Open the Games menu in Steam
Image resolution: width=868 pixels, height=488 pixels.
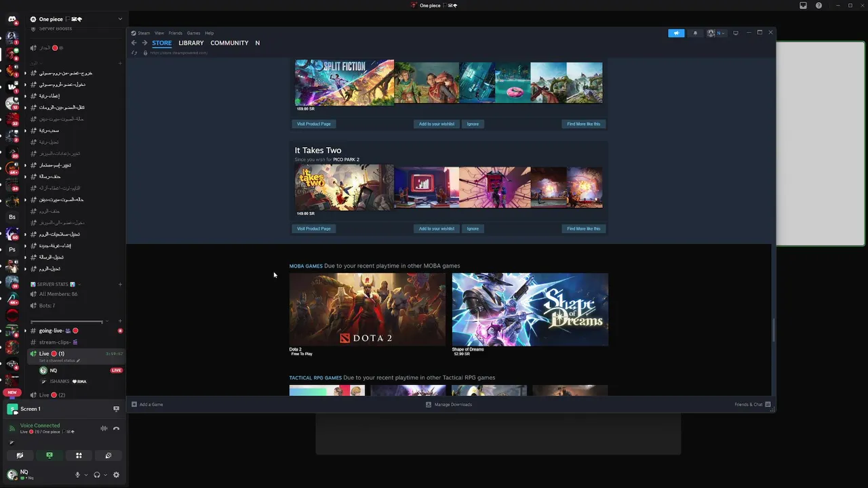pos(194,33)
